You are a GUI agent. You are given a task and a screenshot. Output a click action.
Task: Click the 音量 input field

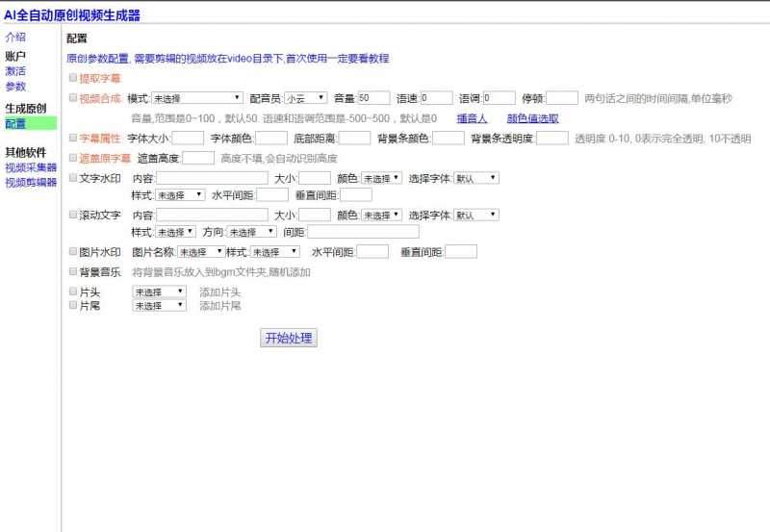tap(373, 98)
